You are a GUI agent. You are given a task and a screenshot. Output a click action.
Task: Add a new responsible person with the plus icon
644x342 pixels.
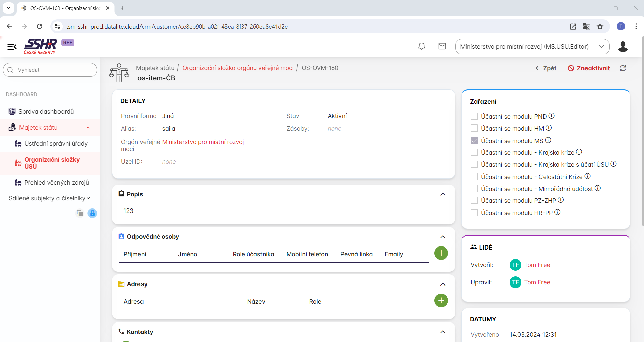(441, 253)
